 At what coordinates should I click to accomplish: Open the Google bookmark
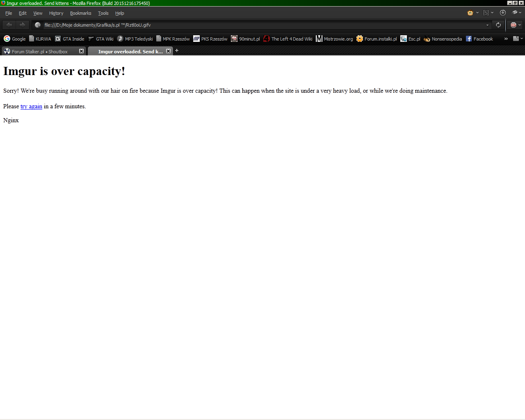coord(15,39)
